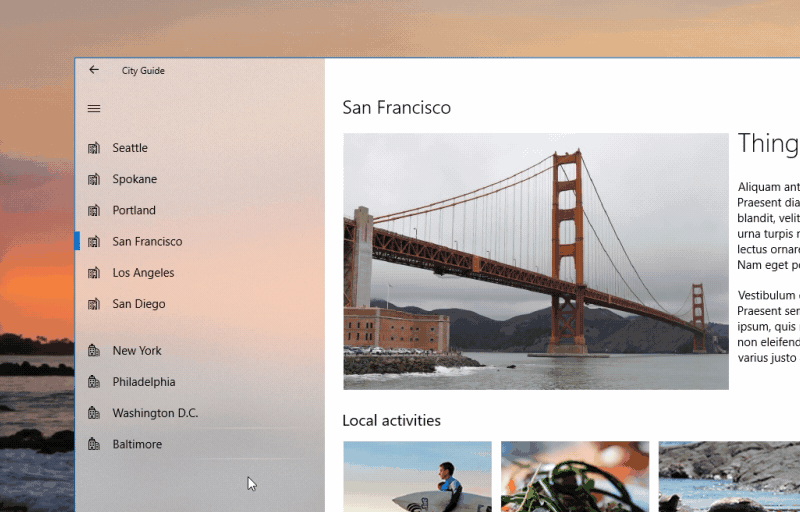Viewport: 800px width, 512px height.
Task: Click the city icon beside Spokane
Action: pos(94,179)
